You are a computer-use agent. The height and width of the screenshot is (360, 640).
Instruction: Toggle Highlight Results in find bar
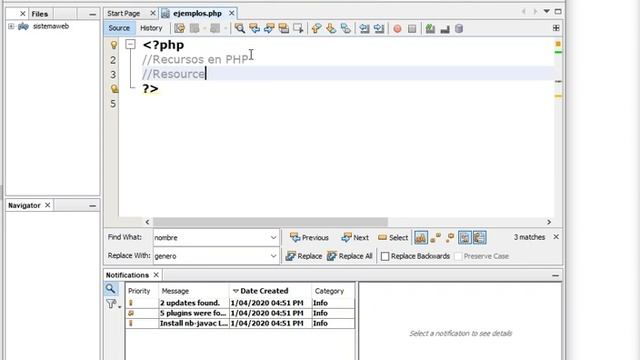tap(465, 238)
